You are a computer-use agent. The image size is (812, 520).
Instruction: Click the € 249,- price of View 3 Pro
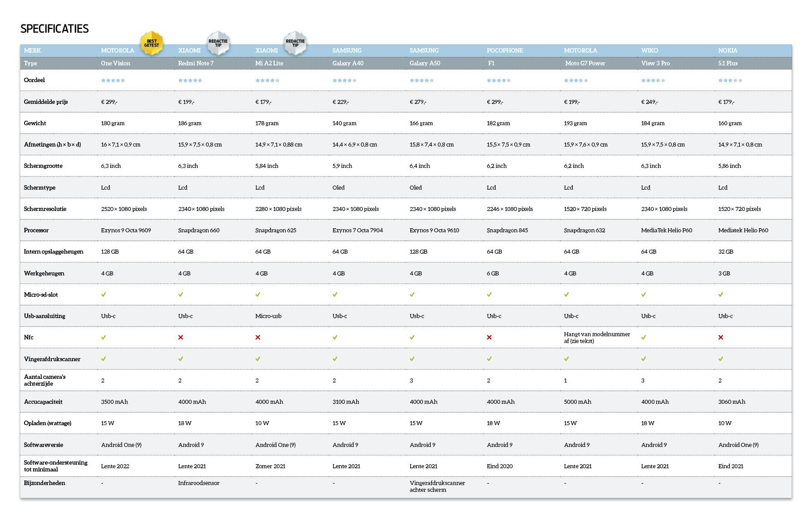(649, 102)
